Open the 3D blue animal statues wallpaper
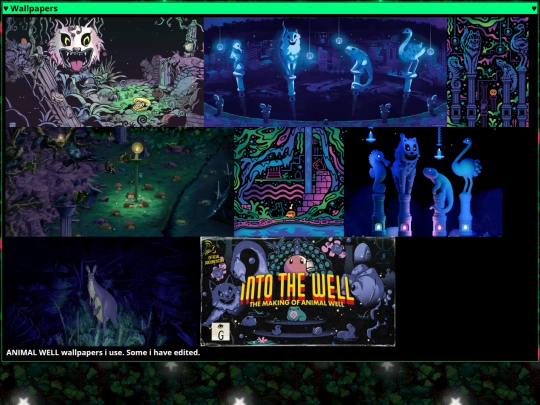Screen dimensions: 540x405 pyautogui.click(x=423, y=182)
